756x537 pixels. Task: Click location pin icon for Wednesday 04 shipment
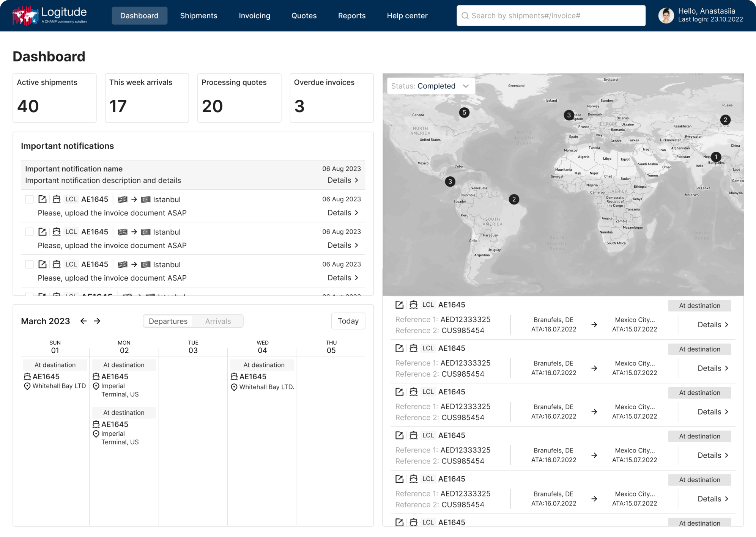tap(234, 387)
